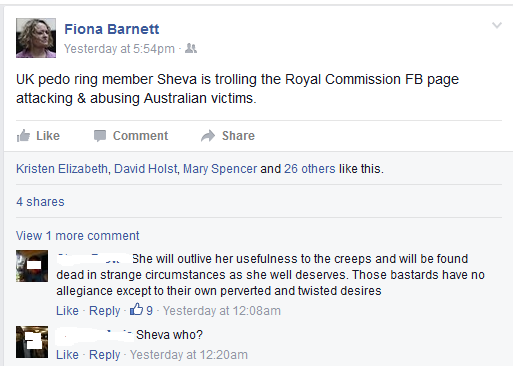The width and height of the screenshot is (513, 366).
Task: Reply to the 'Sheva who?' comment
Action: [x=105, y=355]
